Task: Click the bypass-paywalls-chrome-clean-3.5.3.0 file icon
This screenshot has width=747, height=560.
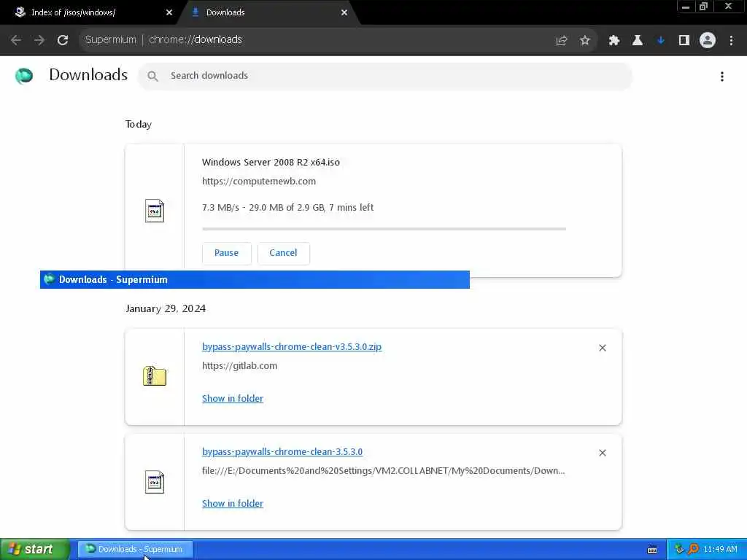Action: coord(155,482)
